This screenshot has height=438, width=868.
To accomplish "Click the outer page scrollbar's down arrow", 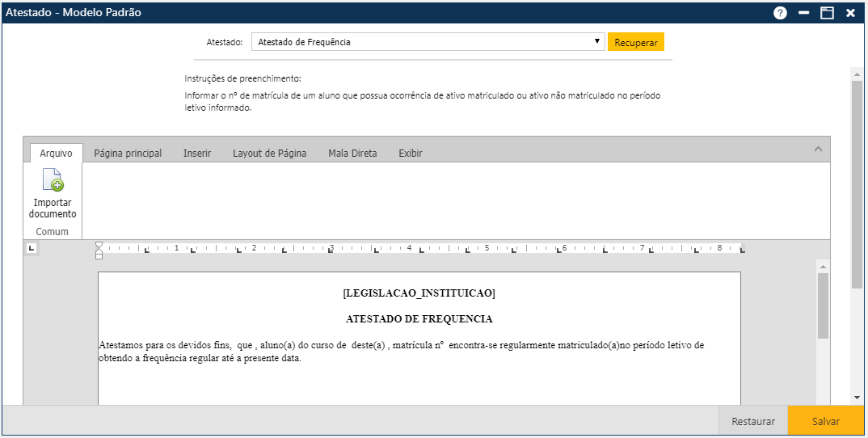I will 857,398.
